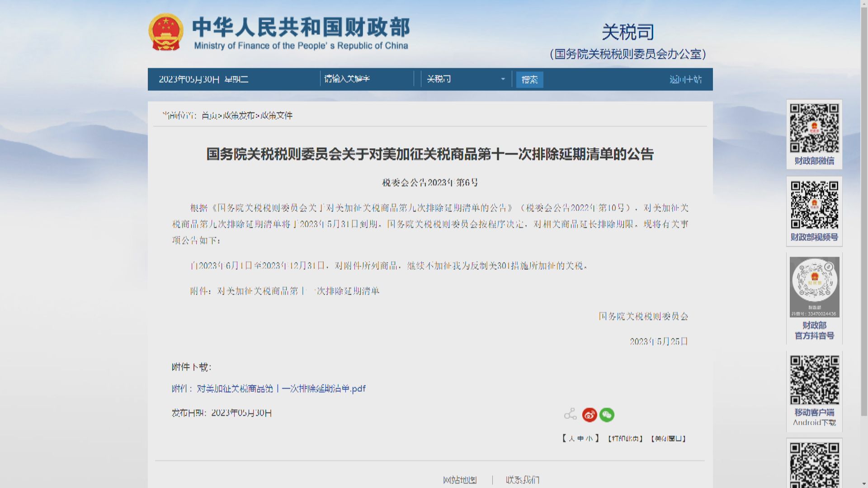Click the generic share link icon

[570, 414]
